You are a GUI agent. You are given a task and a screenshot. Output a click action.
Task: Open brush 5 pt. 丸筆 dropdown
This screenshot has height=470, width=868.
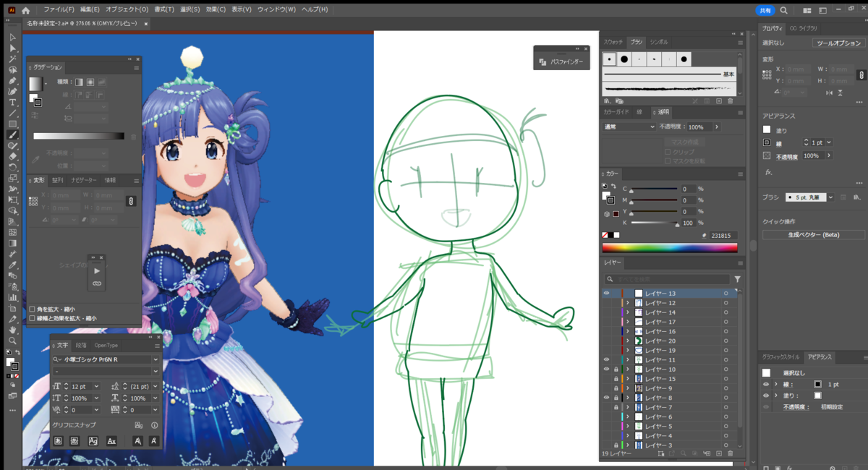coord(830,197)
